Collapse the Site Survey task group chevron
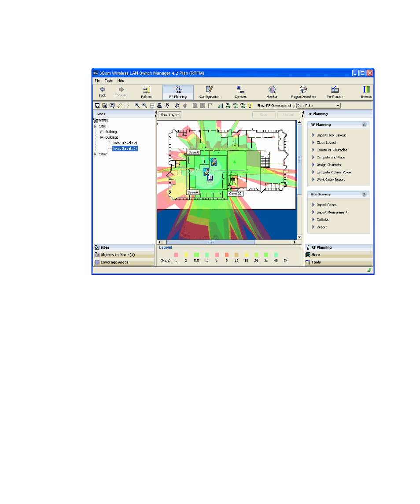Viewport: 420px width, 504px height. [364, 195]
